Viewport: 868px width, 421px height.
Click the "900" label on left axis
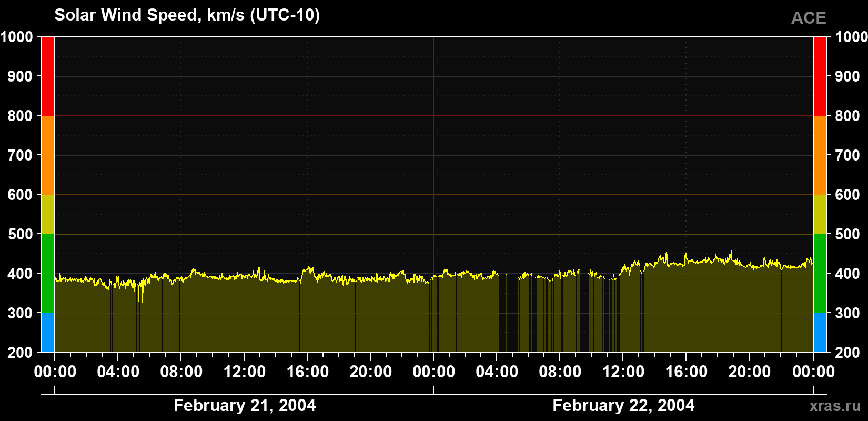coord(20,76)
